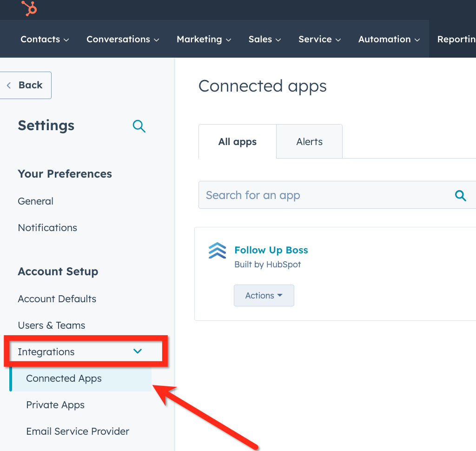Switch to the All apps tab
The width and height of the screenshot is (476, 451).
pos(238,141)
